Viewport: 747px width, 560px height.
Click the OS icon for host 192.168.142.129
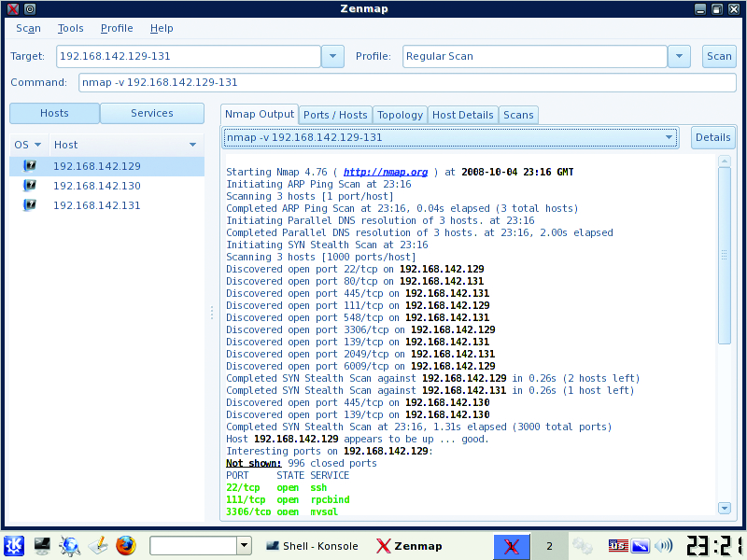click(30, 166)
